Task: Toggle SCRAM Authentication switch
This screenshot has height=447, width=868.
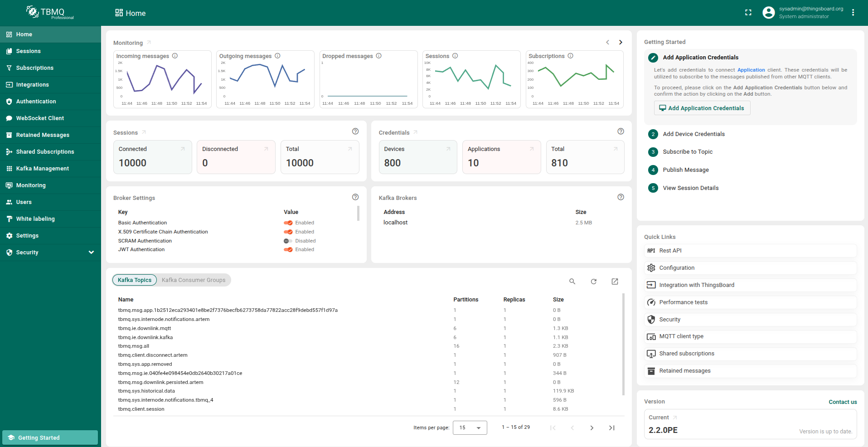Action: coord(288,241)
